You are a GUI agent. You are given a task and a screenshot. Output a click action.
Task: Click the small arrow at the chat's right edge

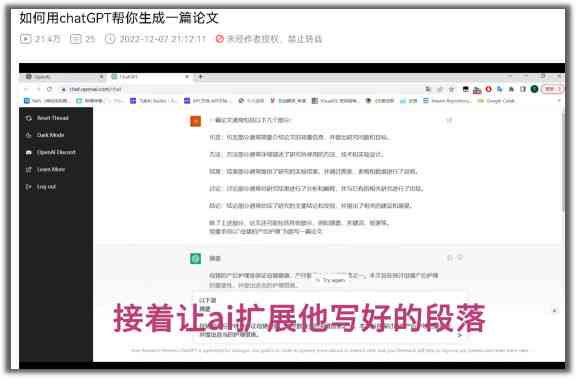(555, 311)
